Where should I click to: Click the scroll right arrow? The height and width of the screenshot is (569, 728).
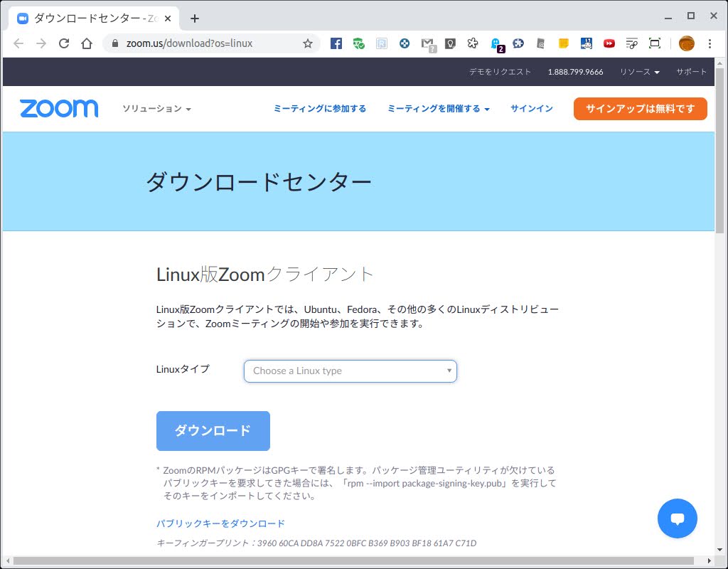pos(710,560)
